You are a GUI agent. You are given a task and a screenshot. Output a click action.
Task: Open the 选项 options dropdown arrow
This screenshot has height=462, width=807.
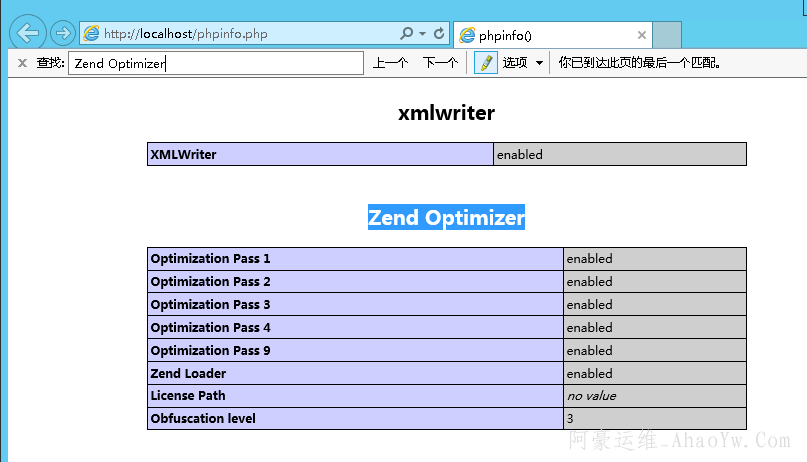[x=540, y=63]
